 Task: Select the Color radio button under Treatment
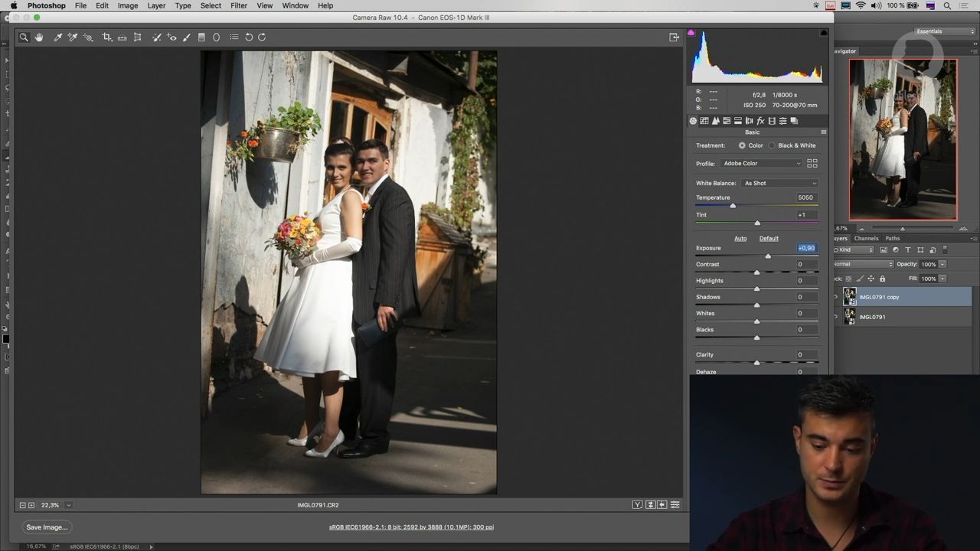[x=742, y=145]
